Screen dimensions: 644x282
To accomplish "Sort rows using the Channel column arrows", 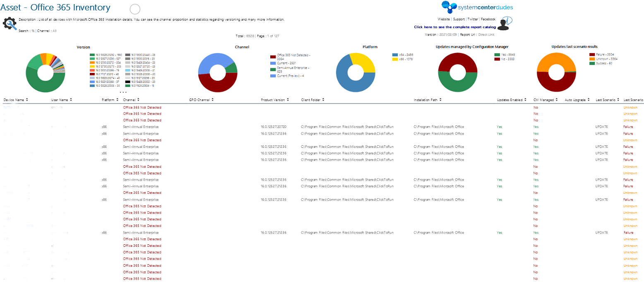I will click(x=138, y=100).
